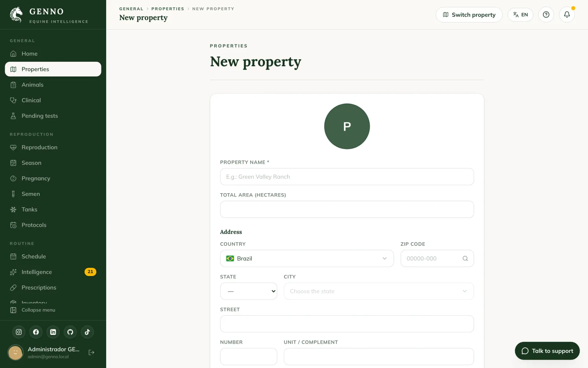Click the Season calendar icon
588x368 pixels.
pos(13,163)
